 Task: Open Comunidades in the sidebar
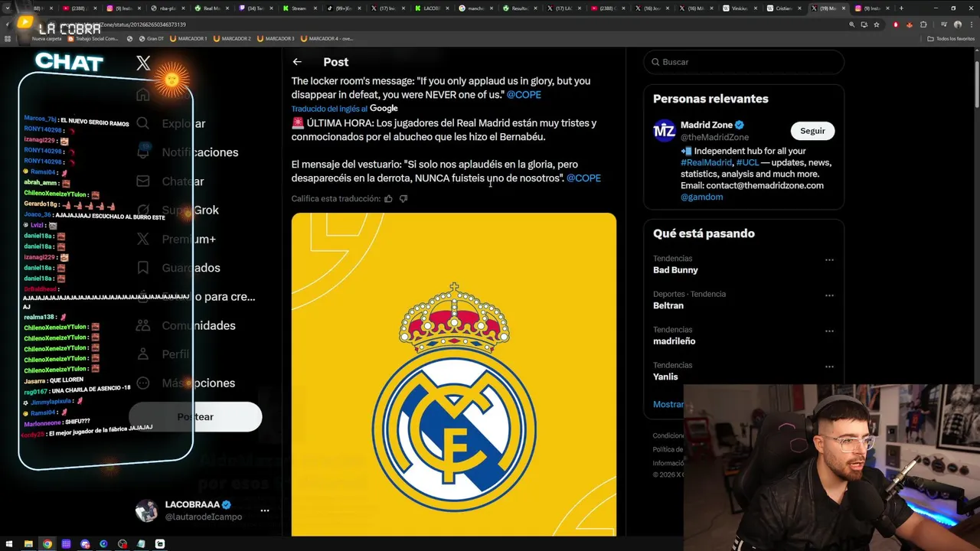coord(185,325)
